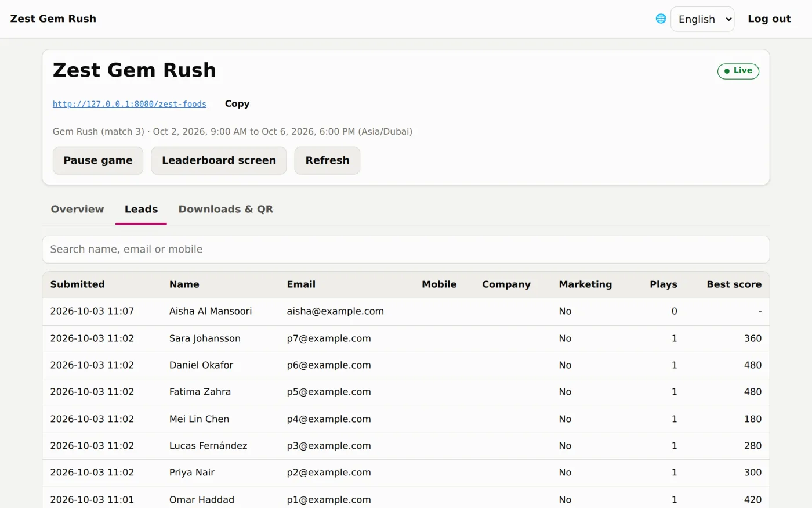
Task: Click the 2026-10-03 11:07 submitted timestamp
Action: (x=92, y=311)
